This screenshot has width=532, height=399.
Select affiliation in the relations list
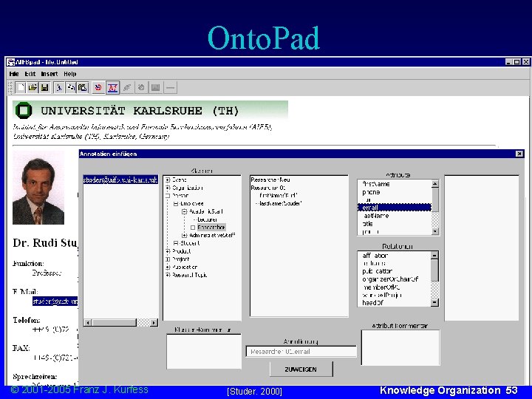click(375, 256)
